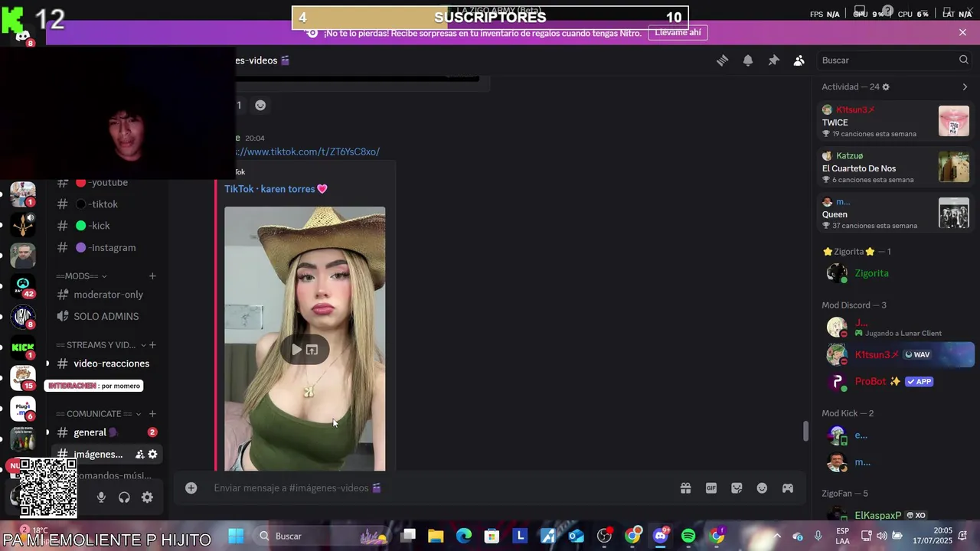Collapse the MODS category
This screenshot has width=980, height=551.
click(x=81, y=275)
